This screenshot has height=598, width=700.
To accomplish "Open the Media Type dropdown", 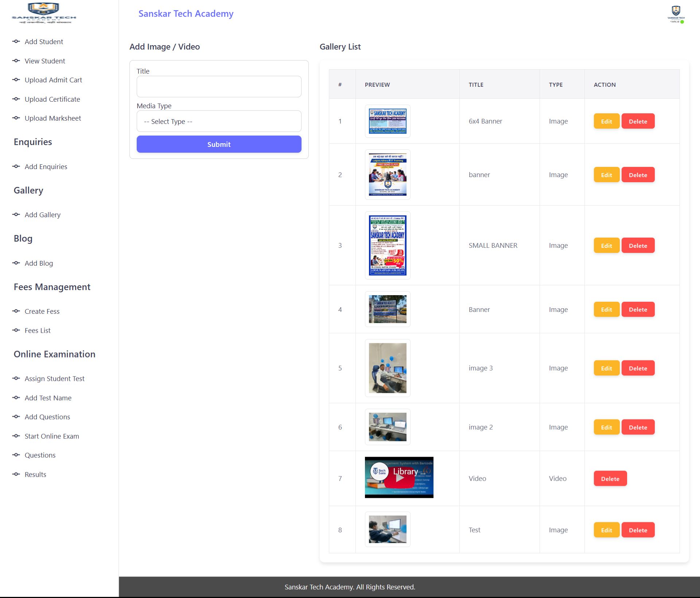I will pyautogui.click(x=219, y=121).
